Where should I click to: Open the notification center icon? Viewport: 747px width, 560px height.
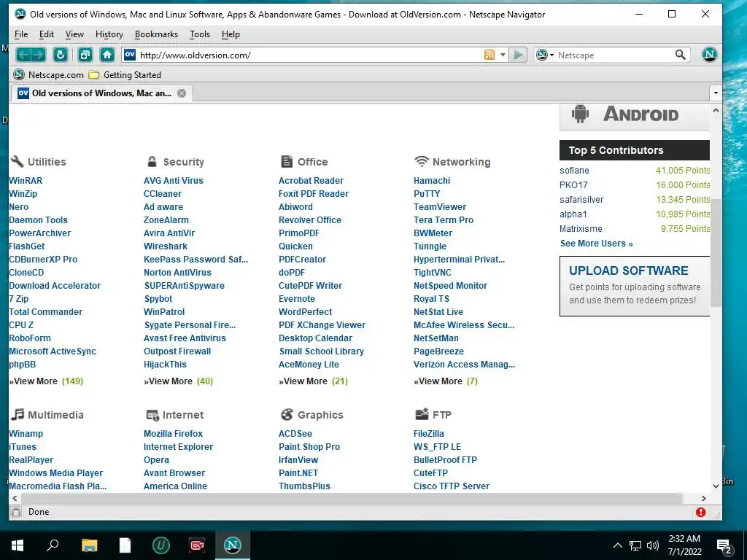click(x=724, y=545)
